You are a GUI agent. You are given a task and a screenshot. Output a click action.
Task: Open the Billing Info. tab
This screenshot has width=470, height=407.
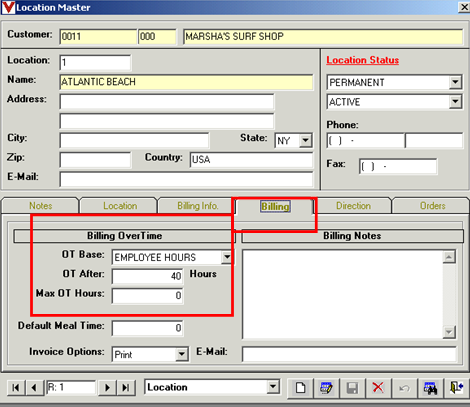pos(198,206)
